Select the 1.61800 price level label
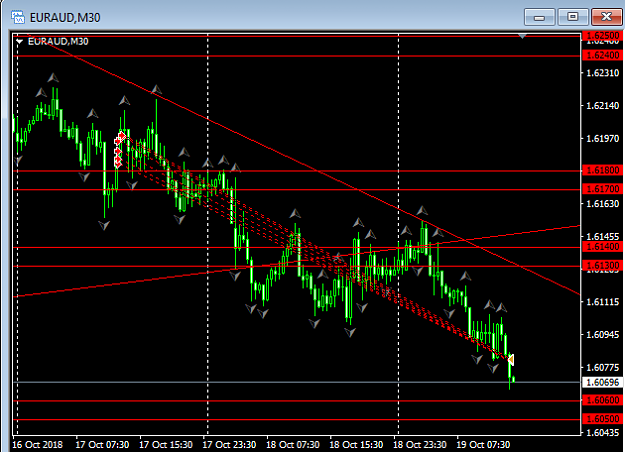Screen dimensions: 625x452 coord(602,170)
